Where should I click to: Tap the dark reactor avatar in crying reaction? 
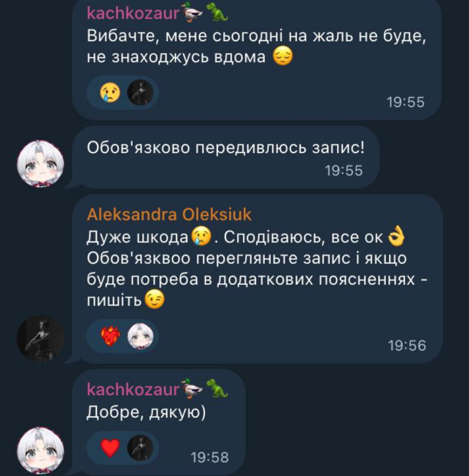140,93
